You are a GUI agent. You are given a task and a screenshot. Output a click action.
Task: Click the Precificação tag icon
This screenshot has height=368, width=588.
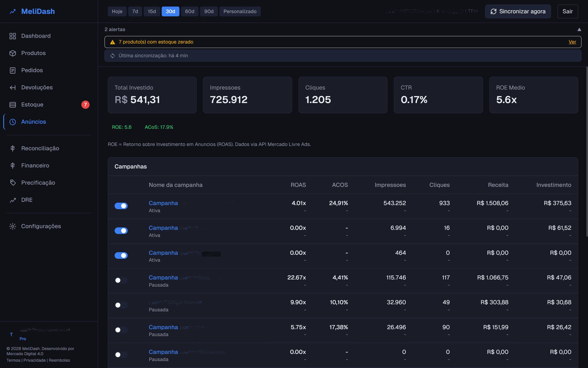(13, 182)
